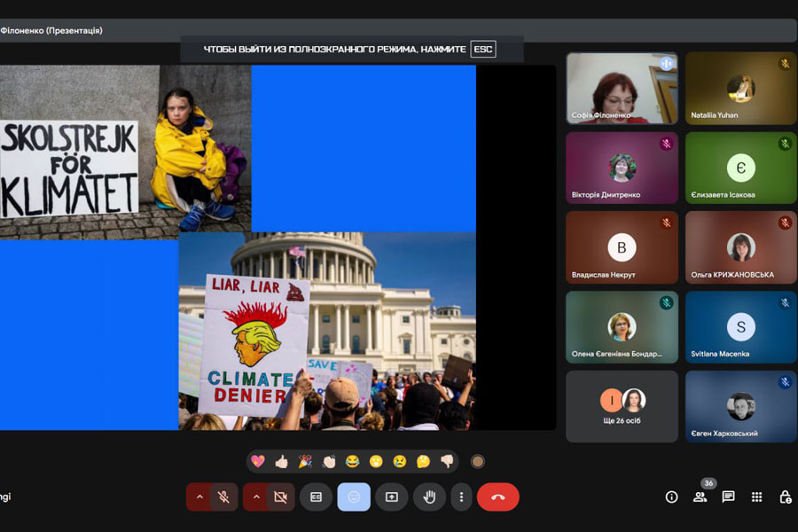Send the surprised face reaction

[376, 461]
